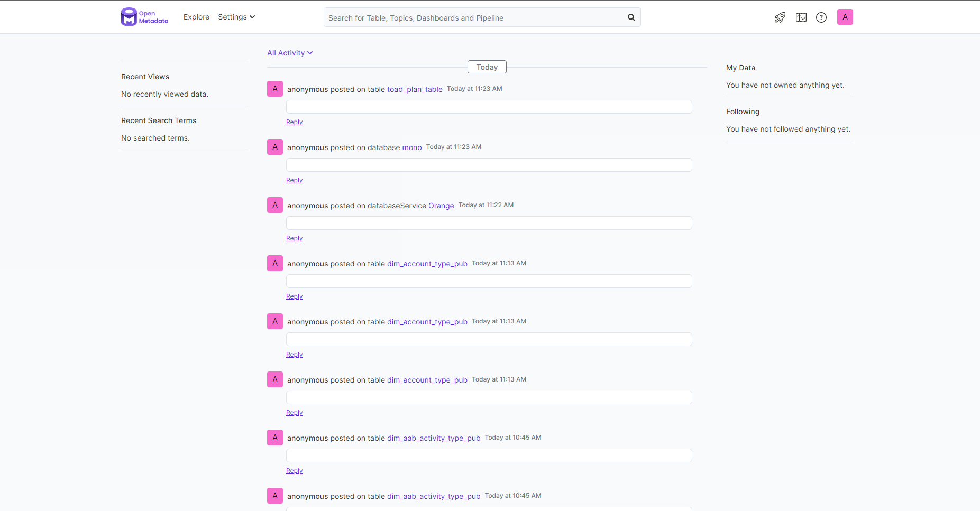Open the toad_plan_table link
This screenshot has height=511, width=980.
point(415,89)
